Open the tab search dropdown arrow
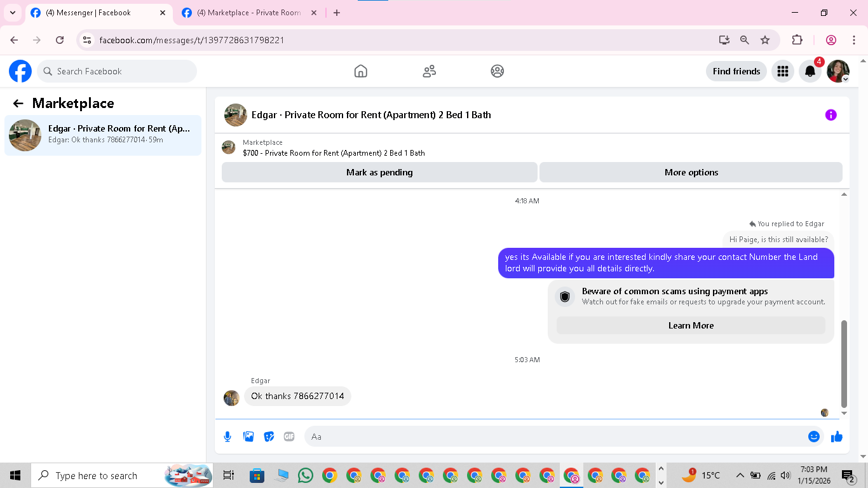The height and width of the screenshot is (488, 868). 12,13
